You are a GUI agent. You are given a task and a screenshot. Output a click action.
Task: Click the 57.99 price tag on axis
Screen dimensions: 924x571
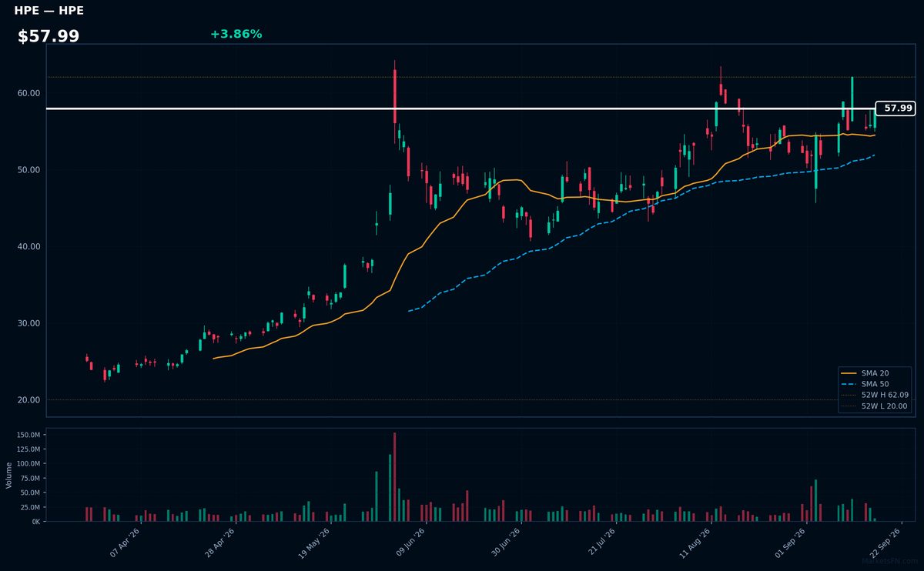[896, 109]
